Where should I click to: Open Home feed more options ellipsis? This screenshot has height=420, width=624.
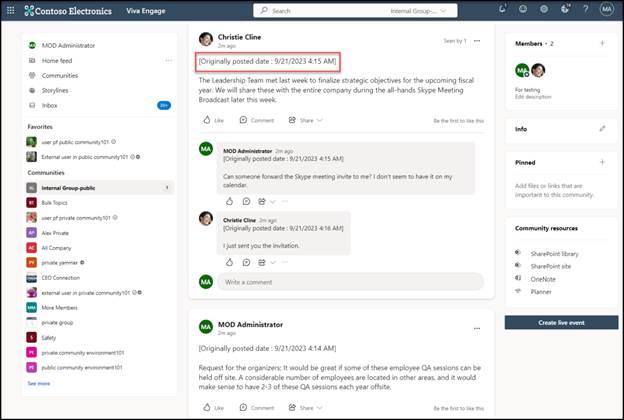click(169, 61)
